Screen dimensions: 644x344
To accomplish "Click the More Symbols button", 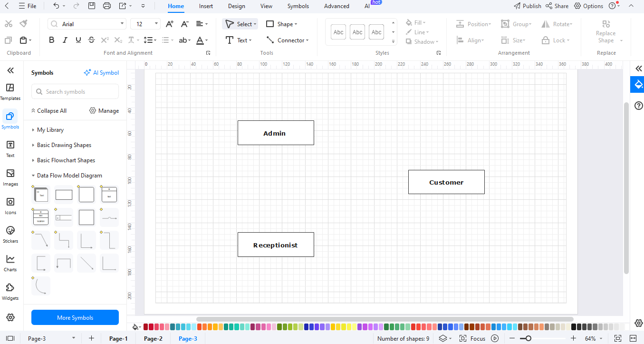I will (75, 317).
